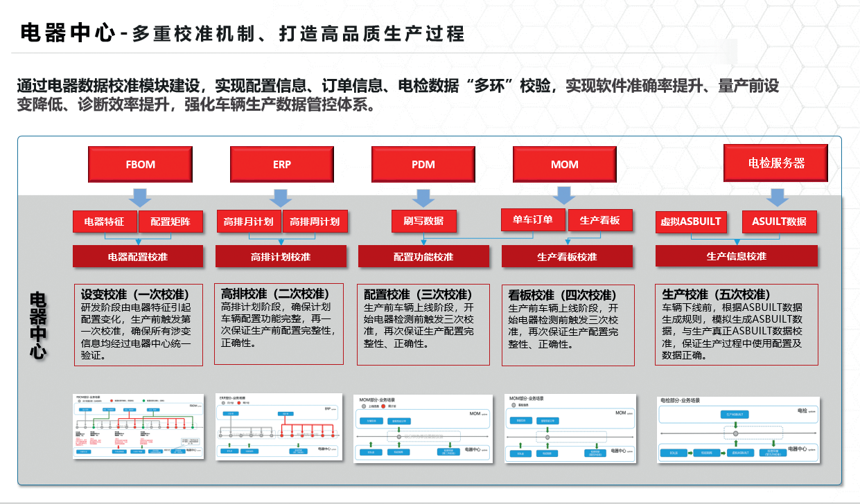Open the ERP business scenario thumbnail
The image size is (860, 504).
280,426
